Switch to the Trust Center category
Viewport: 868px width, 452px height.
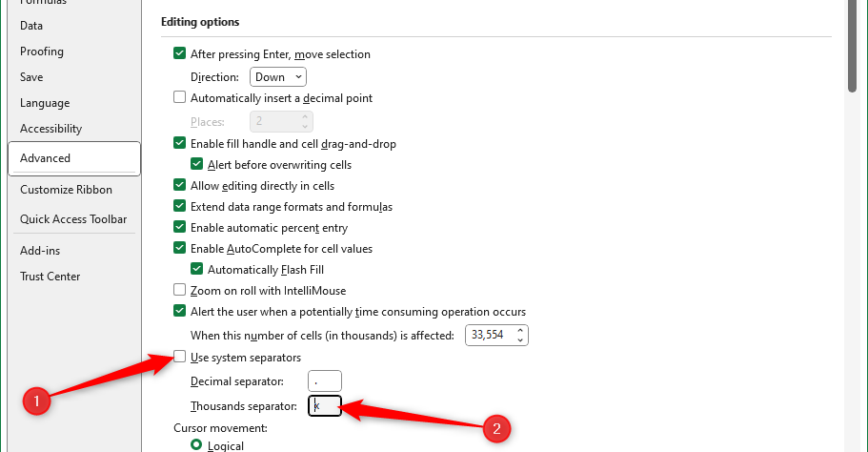(x=50, y=277)
